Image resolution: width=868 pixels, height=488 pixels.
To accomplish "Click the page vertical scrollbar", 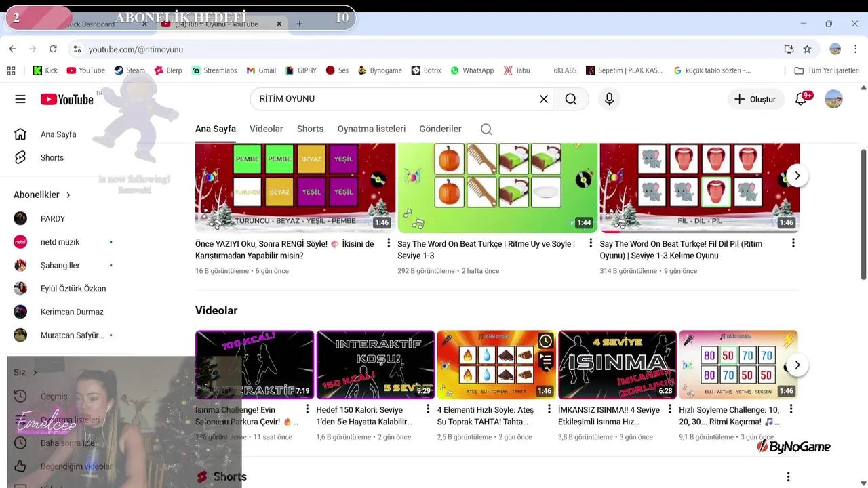I will (863, 213).
